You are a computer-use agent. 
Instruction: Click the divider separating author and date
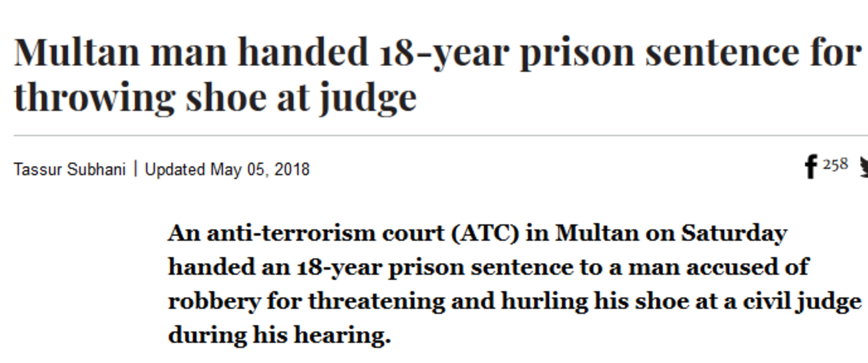pyautogui.click(x=136, y=169)
